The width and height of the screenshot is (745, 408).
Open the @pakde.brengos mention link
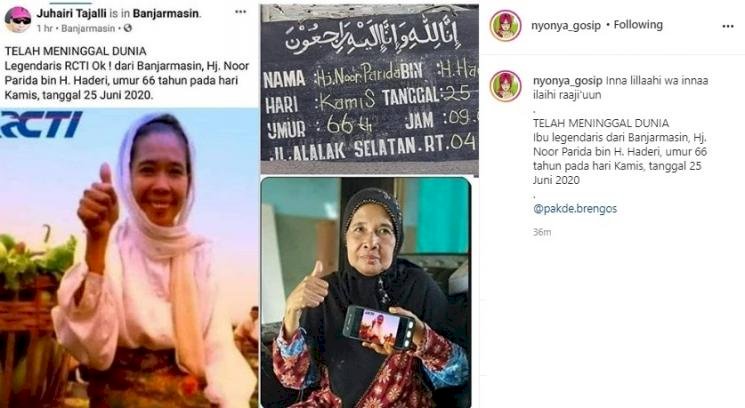coord(575,209)
